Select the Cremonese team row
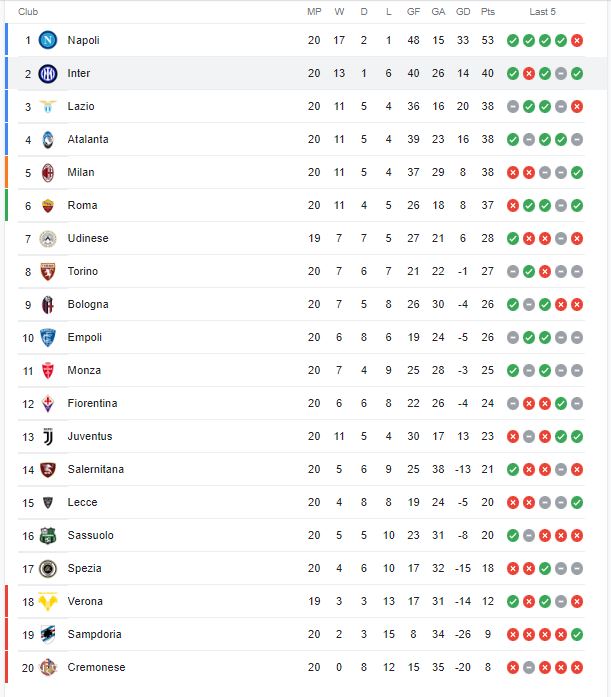 click(301, 667)
